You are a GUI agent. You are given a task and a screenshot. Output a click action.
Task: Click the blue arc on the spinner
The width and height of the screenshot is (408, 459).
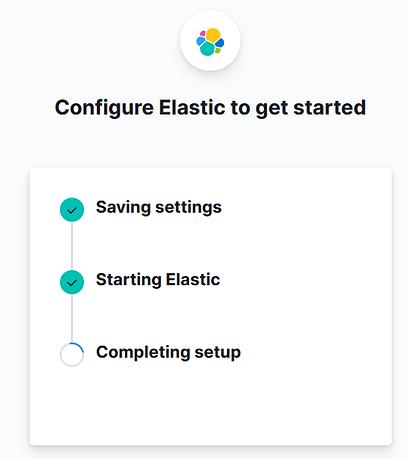pos(79,347)
